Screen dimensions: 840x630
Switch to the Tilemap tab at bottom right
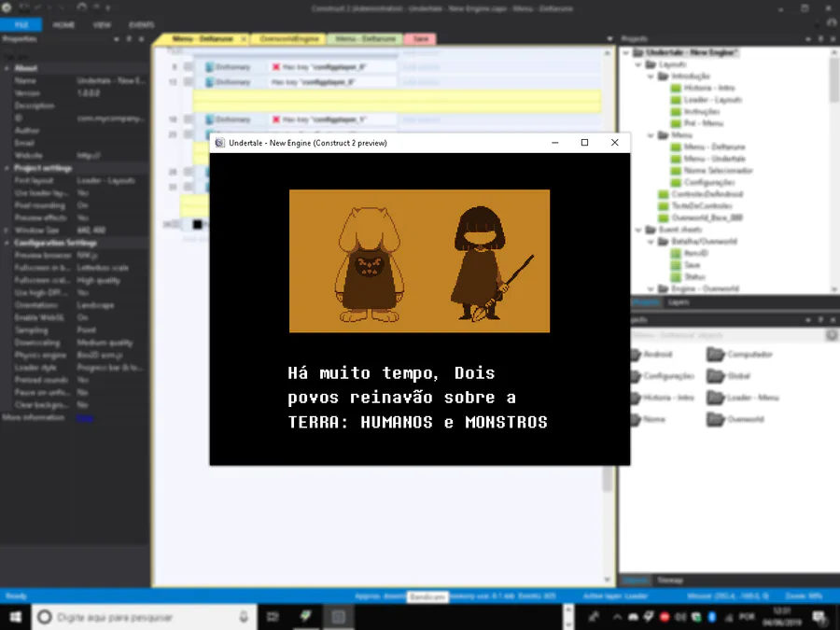[x=669, y=581]
